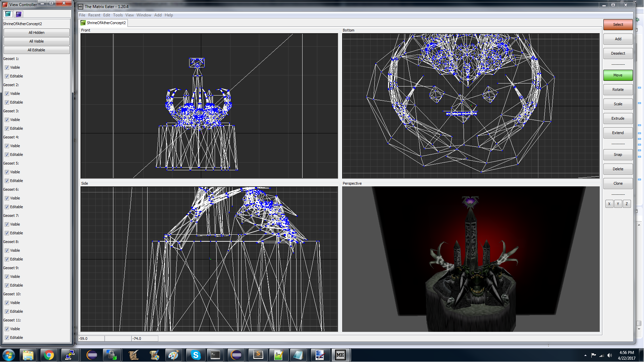Viewport: 644px width, 362px height.
Task: Click the All Editable button
Action: point(37,50)
